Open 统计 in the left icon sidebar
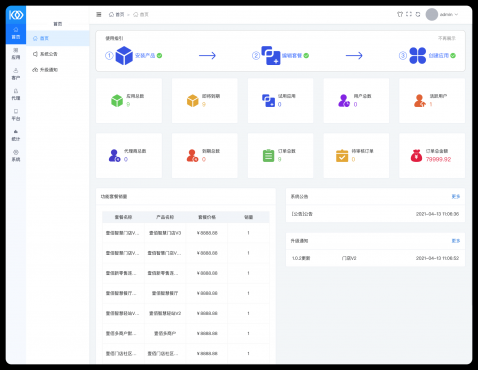478x370 pixels. [16, 135]
